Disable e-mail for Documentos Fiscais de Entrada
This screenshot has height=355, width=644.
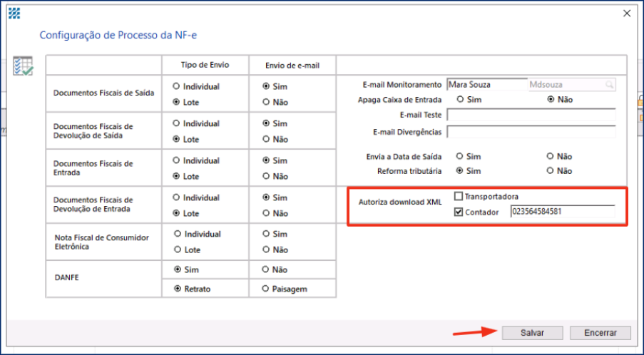point(266,176)
